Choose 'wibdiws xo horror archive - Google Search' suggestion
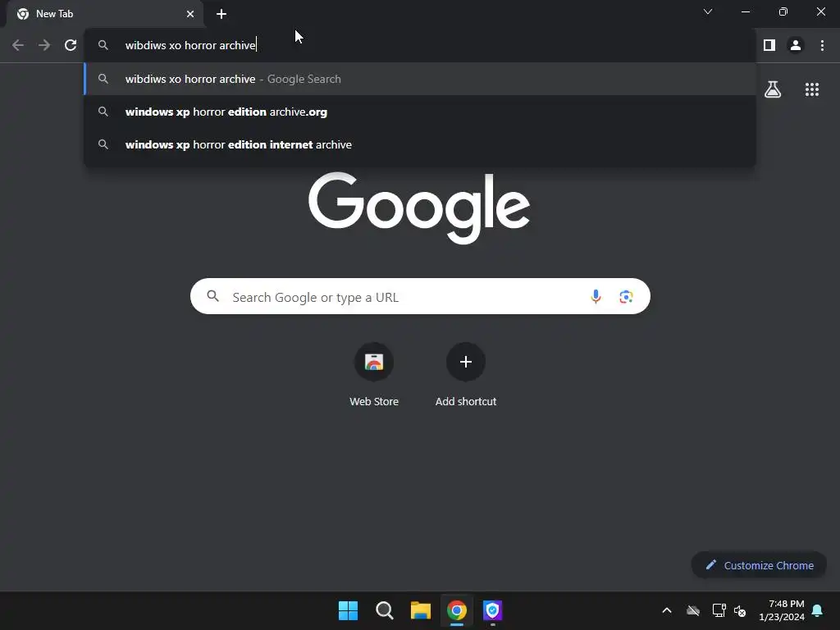 pyautogui.click(x=420, y=79)
